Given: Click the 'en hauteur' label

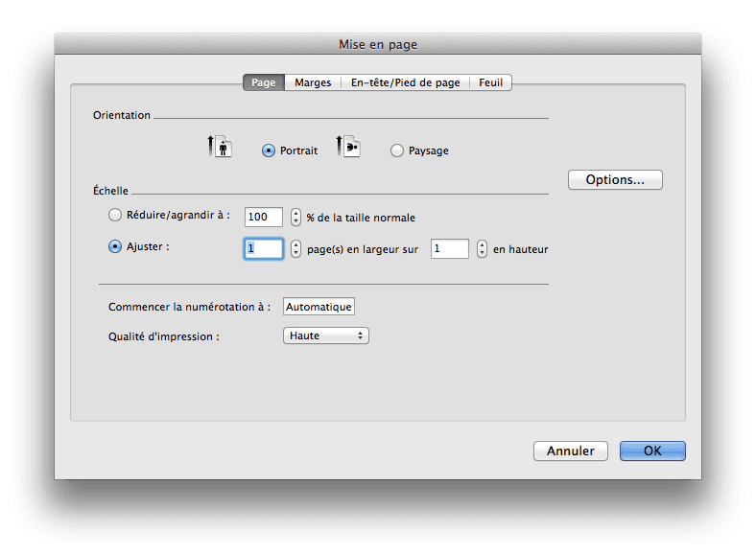Looking at the screenshot, I should click(x=520, y=249).
